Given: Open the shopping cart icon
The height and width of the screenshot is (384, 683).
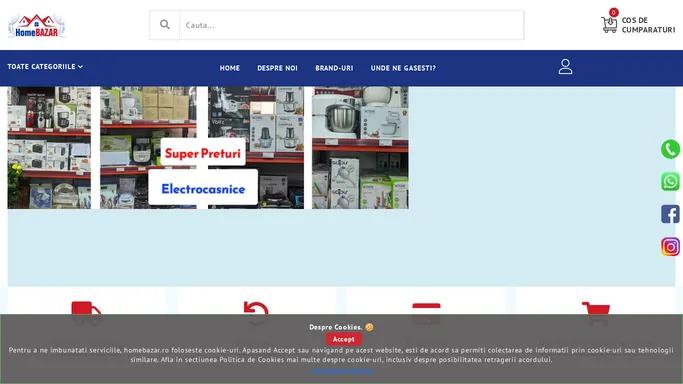Looking at the screenshot, I should (609, 24).
